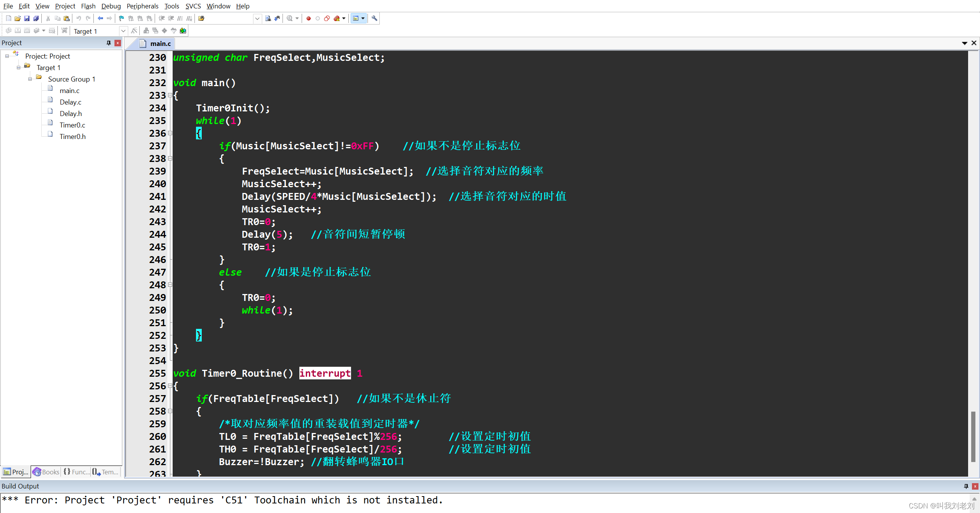The image size is (980, 513).
Task: Toggle a bookmark on the current line
Action: point(121,18)
